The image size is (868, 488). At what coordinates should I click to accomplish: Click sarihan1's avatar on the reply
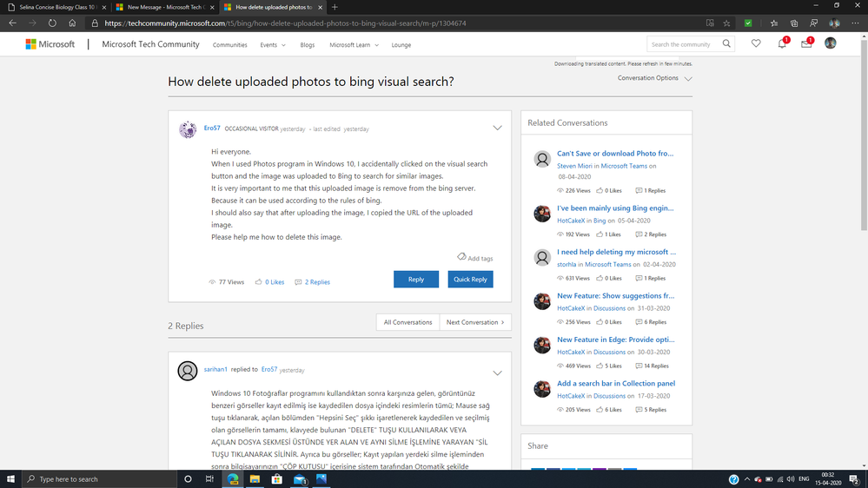point(188,371)
